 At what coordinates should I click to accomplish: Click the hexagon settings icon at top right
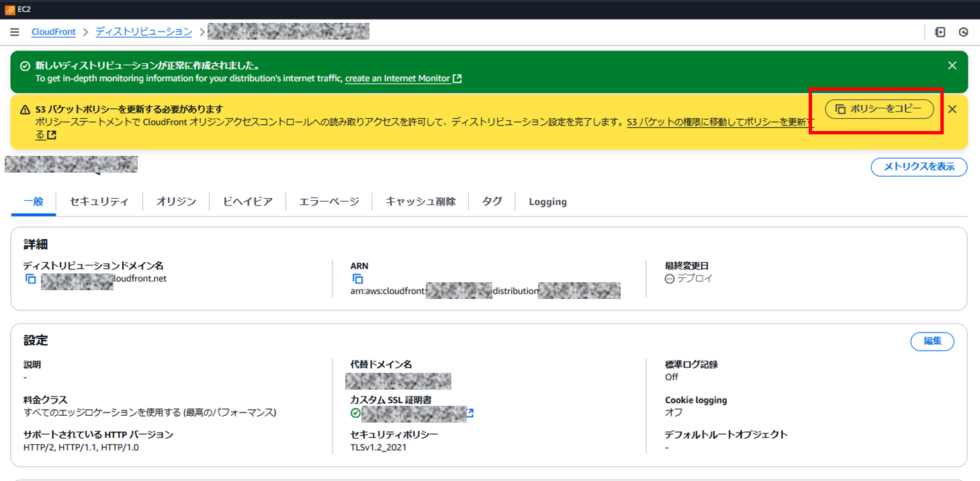(963, 32)
